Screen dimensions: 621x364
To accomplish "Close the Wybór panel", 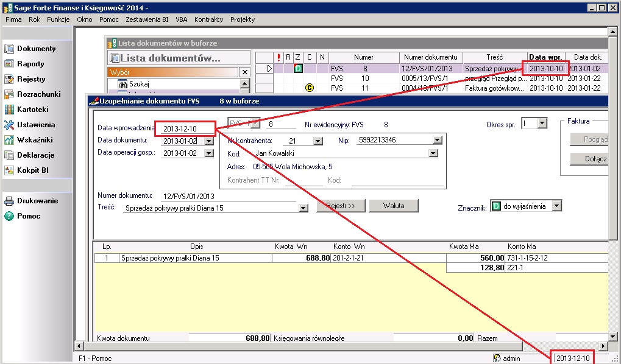I will [x=245, y=72].
